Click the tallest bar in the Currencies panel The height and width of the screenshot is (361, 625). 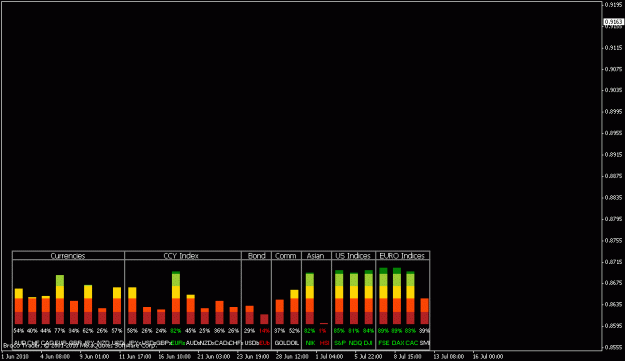(60, 299)
